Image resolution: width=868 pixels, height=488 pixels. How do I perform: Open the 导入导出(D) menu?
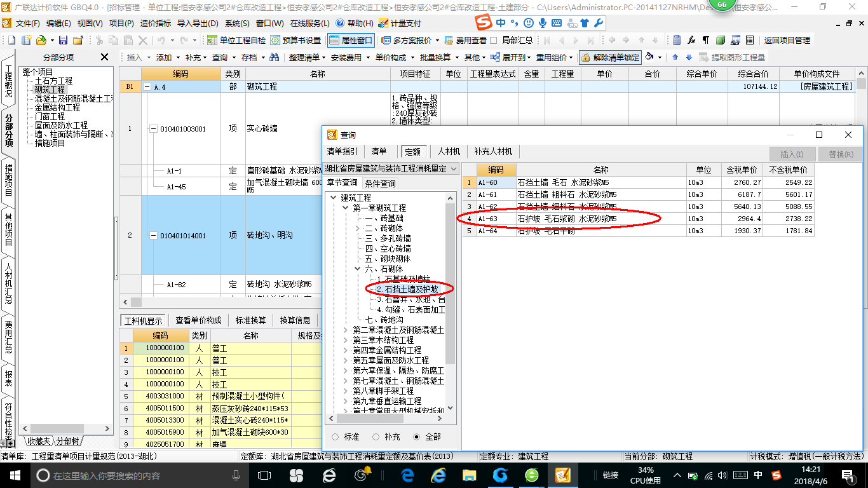[198, 23]
